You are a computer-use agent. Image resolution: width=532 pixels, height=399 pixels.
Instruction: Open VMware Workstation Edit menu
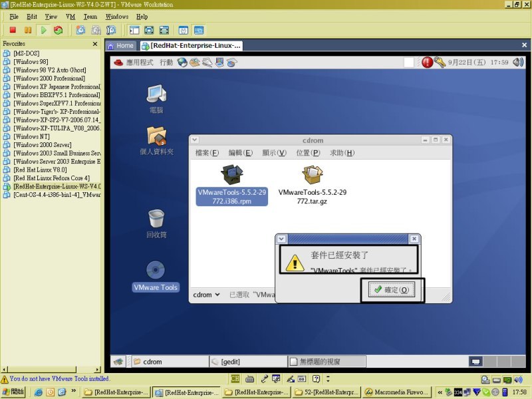coord(32,16)
